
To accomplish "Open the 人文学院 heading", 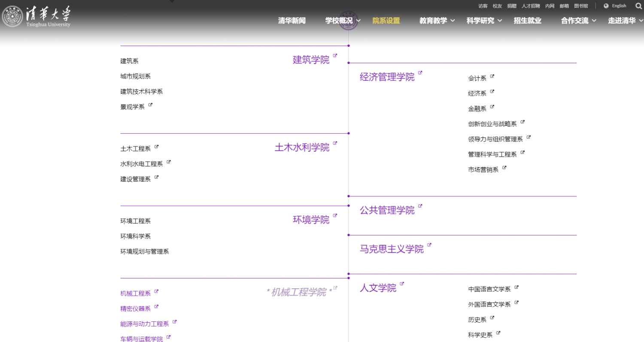I will click(x=378, y=288).
